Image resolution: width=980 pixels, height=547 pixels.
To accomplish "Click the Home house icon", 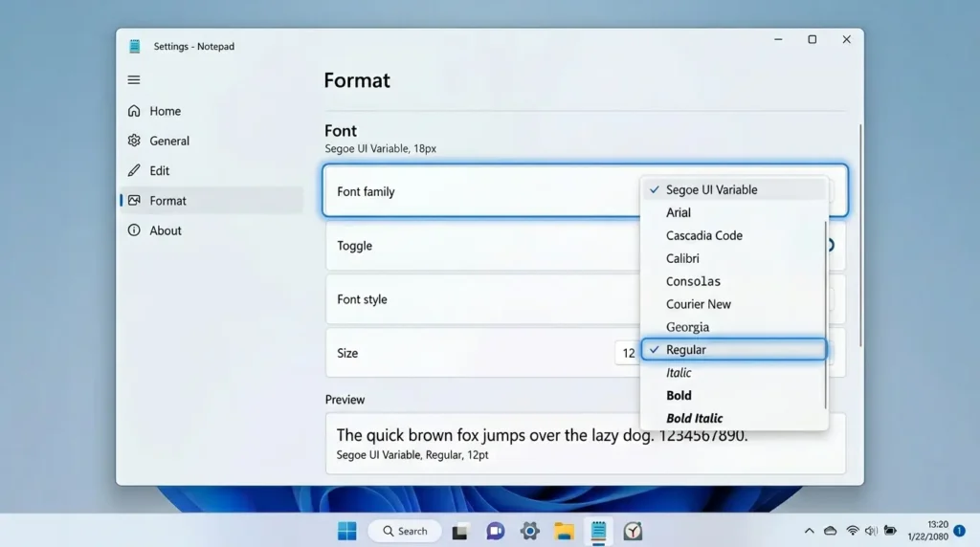I will pyautogui.click(x=134, y=111).
